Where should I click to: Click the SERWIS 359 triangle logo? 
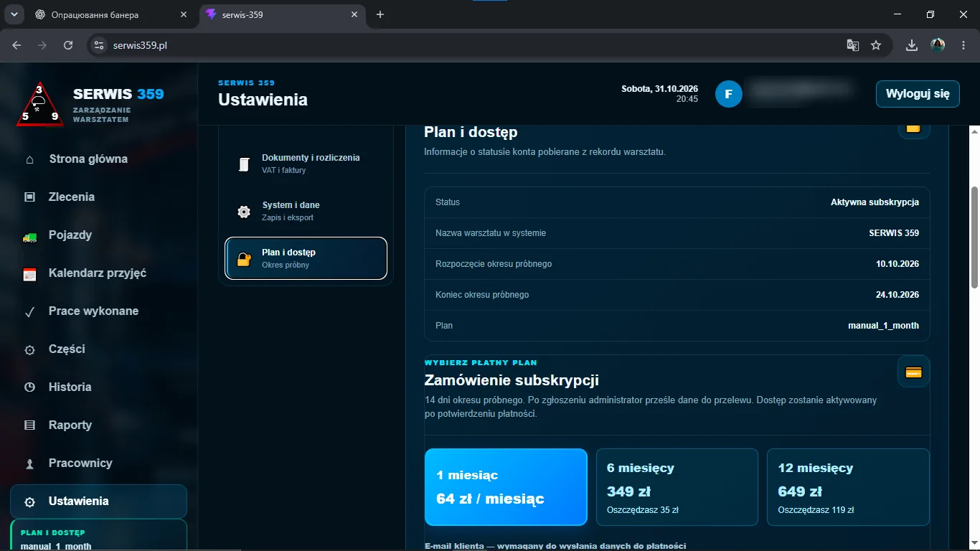[40, 104]
